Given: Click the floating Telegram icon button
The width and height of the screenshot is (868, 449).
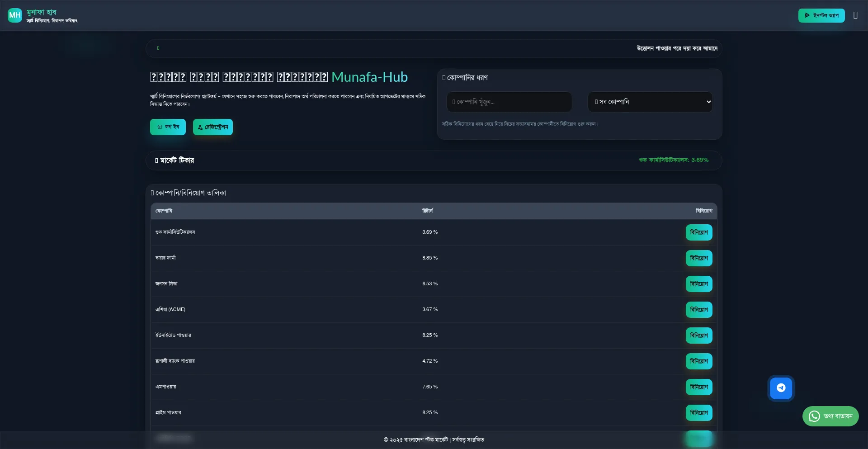Looking at the screenshot, I should coord(781,388).
